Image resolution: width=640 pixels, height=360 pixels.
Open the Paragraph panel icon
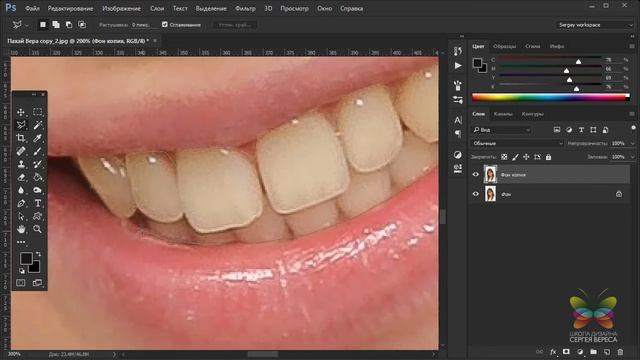[458, 134]
